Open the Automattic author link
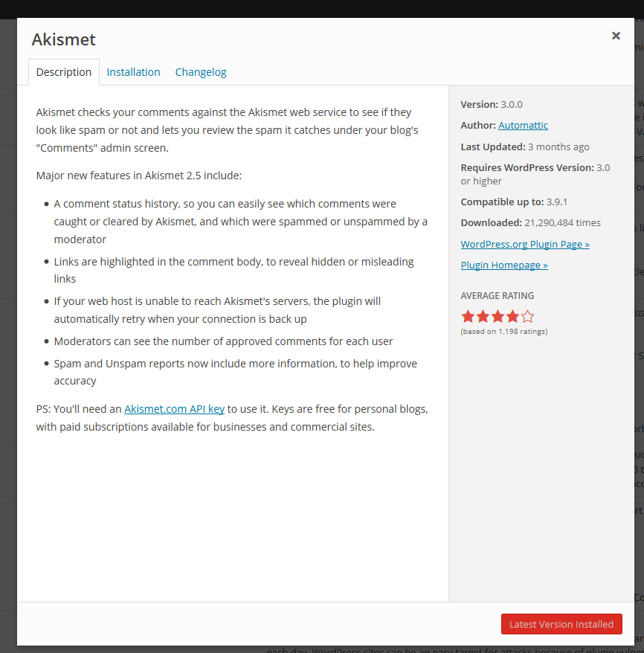 [x=523, y=126]
